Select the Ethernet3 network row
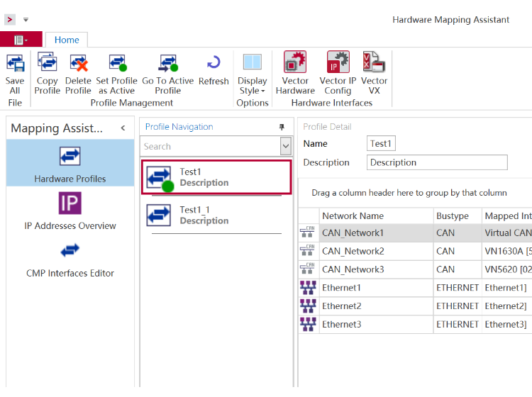532x397 pixels. click(x=415, y=325)
